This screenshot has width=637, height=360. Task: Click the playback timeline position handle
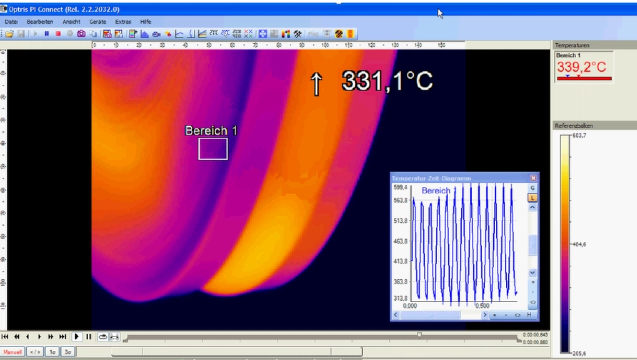coord(419,334)
